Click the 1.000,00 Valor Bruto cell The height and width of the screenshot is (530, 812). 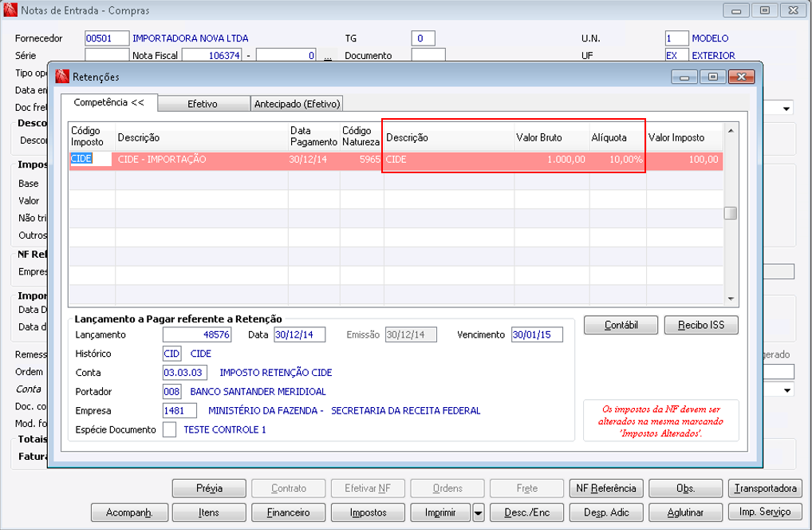pyautogui.click(x=551, y=159)
